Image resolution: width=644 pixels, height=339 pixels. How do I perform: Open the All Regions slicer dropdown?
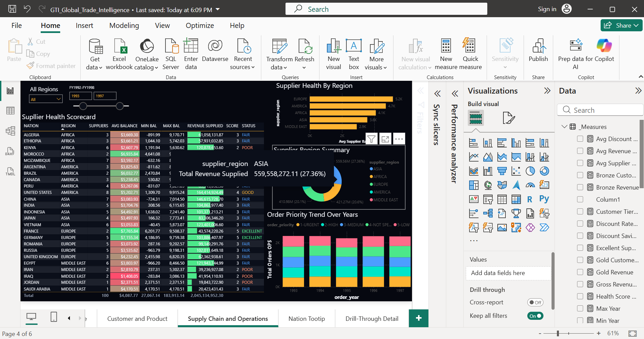(x=46, y=99)
